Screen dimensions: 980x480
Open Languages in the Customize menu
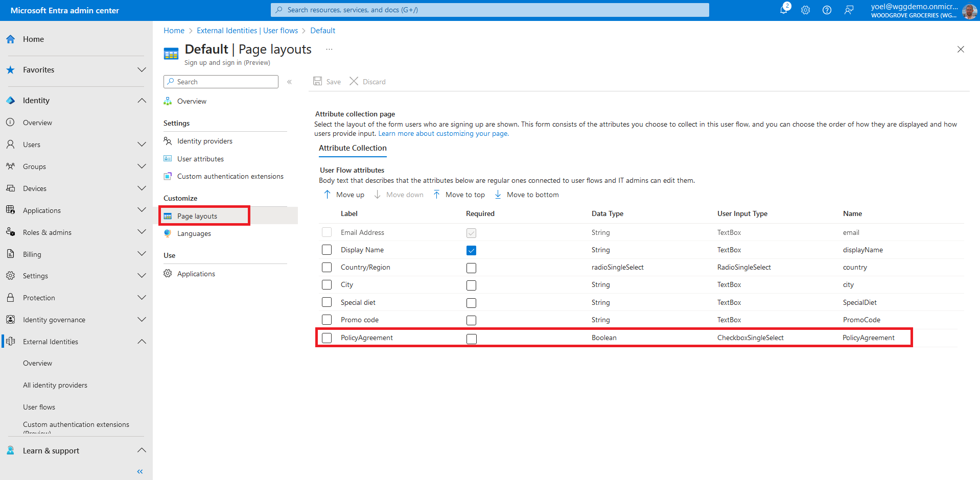click(194, 233)
